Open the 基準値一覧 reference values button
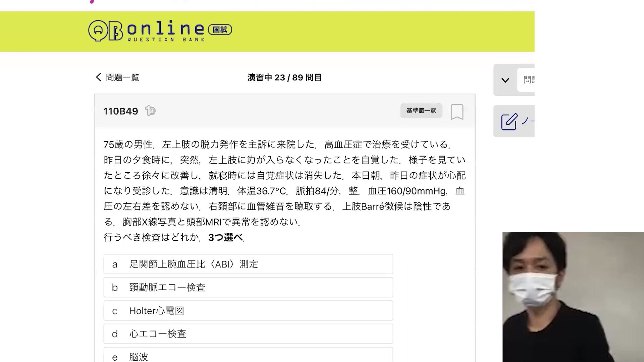 (421, 111)
